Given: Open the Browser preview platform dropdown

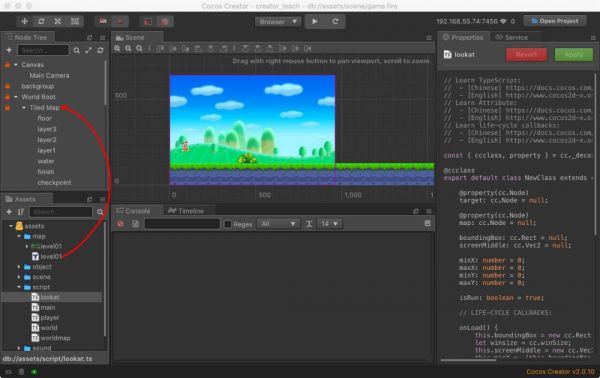Looking at the screenshot, I should tap(278, 22).
